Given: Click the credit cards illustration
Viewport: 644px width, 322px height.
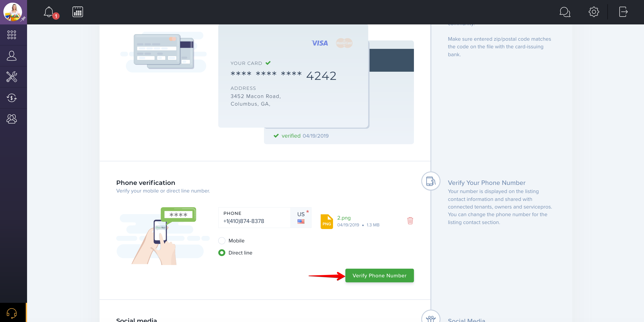Looking at the screenshot, I should coord(163,52).
